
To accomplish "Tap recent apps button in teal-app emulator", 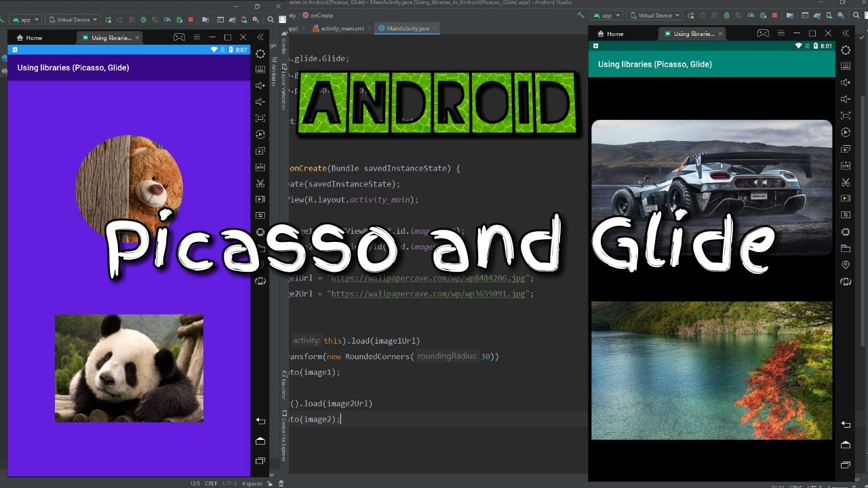I will point(846,465).
